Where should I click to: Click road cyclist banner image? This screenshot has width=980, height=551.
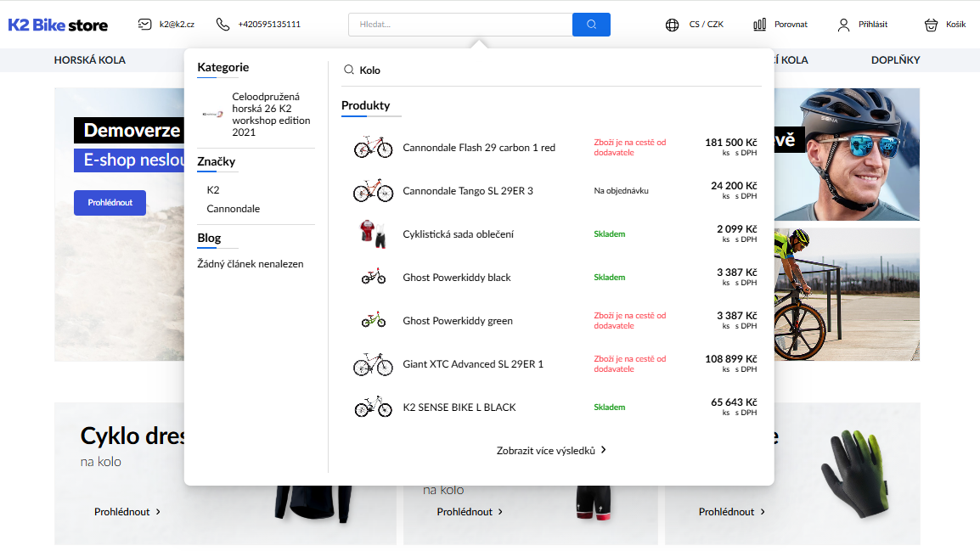tap(847, 295)
